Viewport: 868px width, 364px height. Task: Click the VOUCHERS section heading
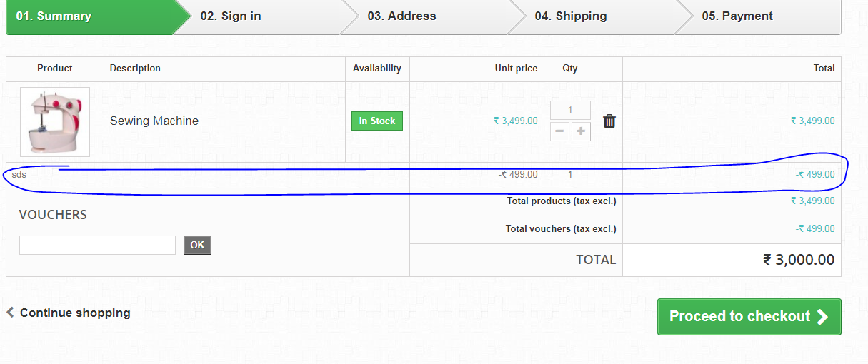click(53, 215)
